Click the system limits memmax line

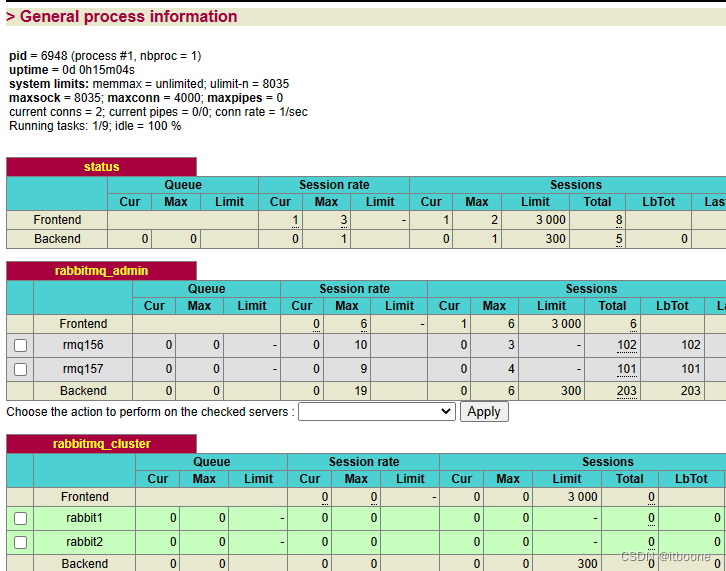(x=149, y=84)
